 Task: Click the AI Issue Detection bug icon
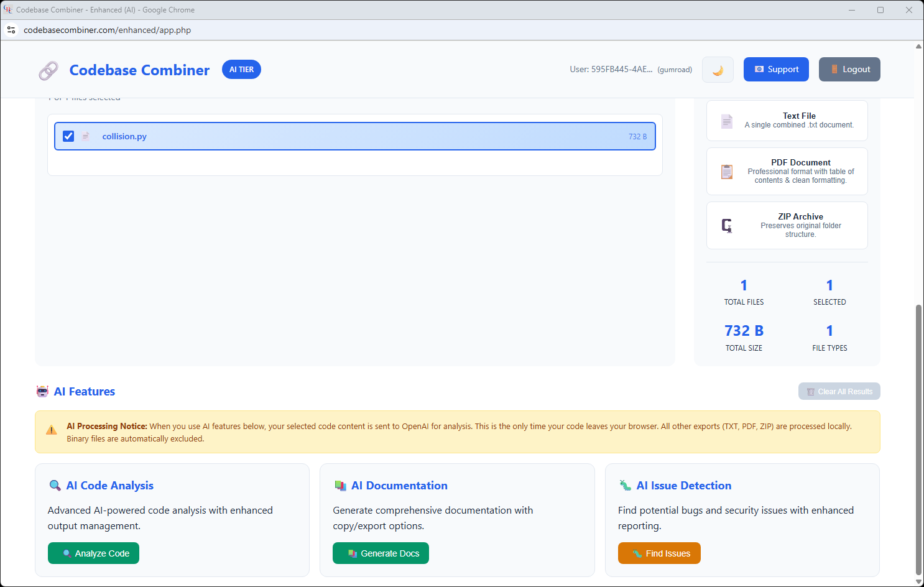625,486
